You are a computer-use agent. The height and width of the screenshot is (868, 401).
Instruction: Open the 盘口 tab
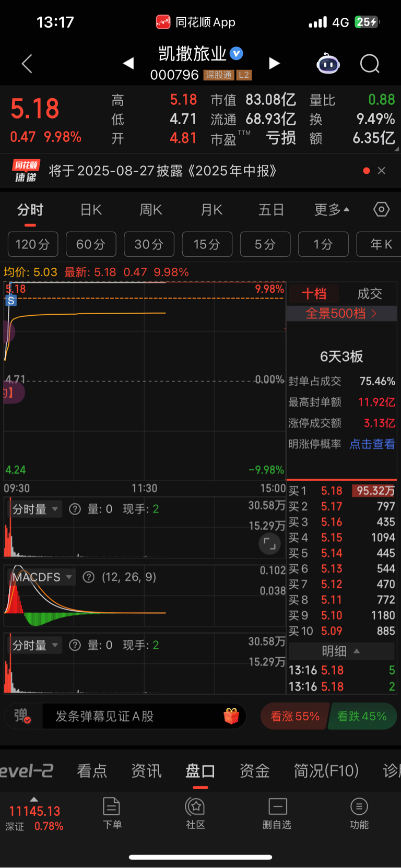pos(200,771)
